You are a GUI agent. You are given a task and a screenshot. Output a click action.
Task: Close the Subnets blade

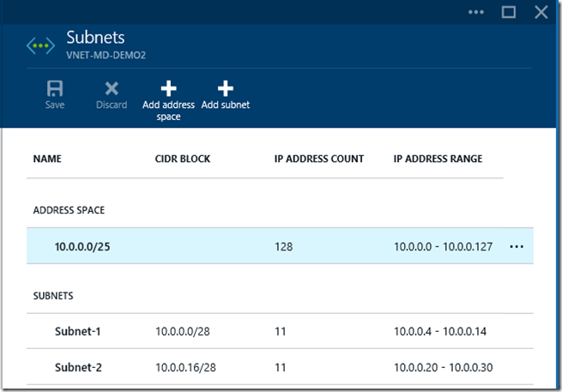point(541,12)
